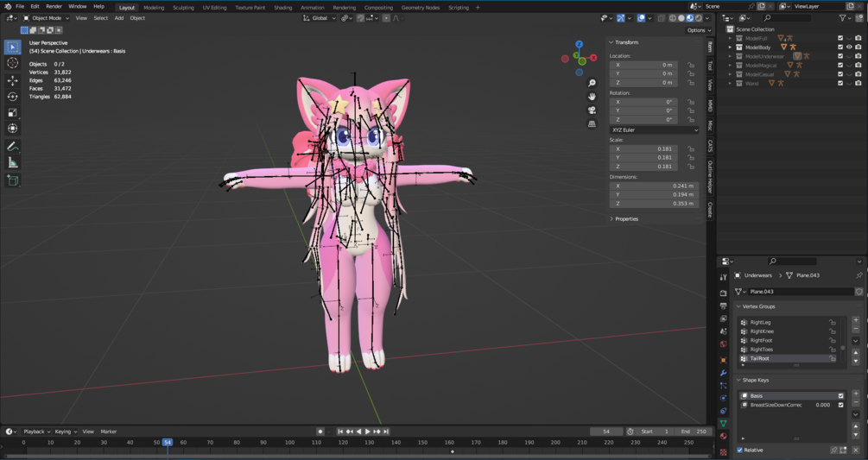Open the CATS sidebar tab
The height and width of the screenshot is (460, 868).
[x=710, y=146]
